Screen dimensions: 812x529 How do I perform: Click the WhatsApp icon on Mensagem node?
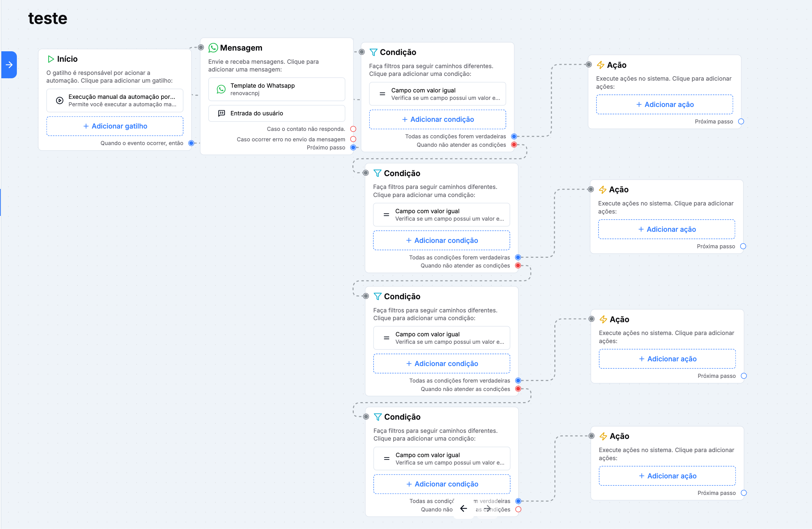pos(213,48)
